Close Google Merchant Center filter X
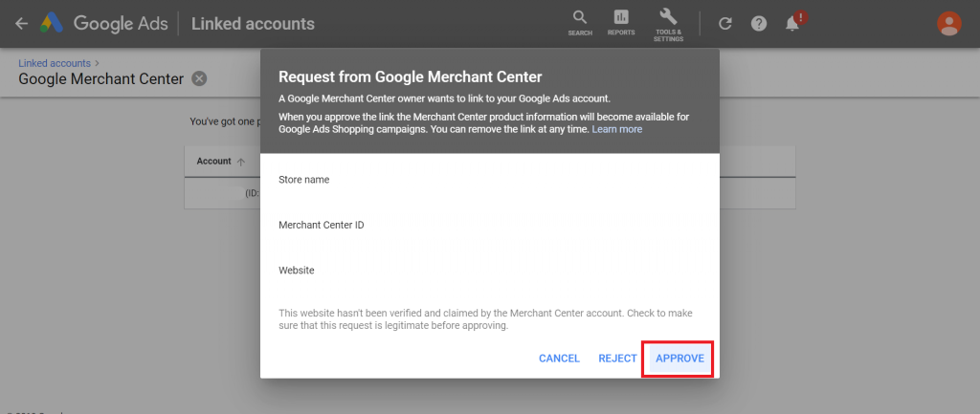Screen dimensions: 980x414 coord(199,78)
